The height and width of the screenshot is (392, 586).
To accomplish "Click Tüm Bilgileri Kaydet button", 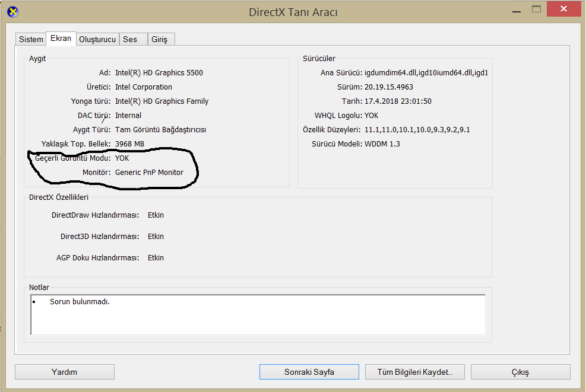I will pyautogui.click(x=415, y=372).
